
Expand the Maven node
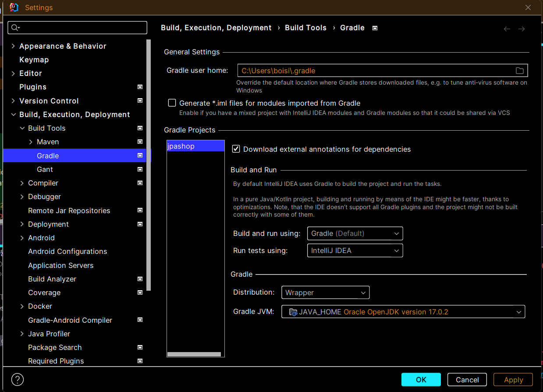[31, 142]
